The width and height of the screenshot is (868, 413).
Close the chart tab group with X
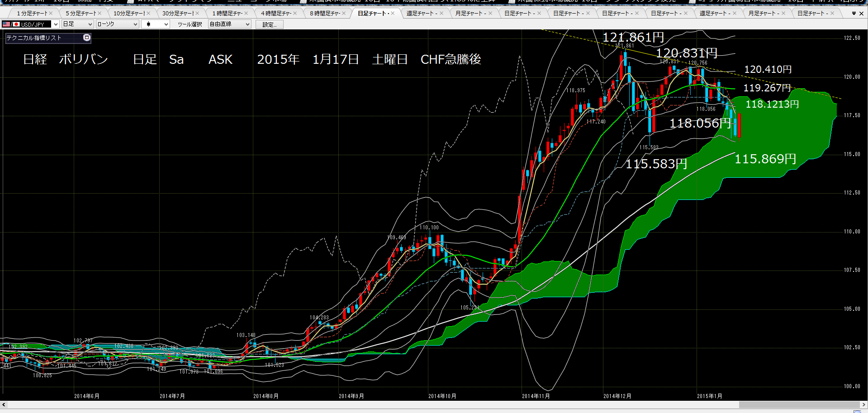[x=861, y=14]
